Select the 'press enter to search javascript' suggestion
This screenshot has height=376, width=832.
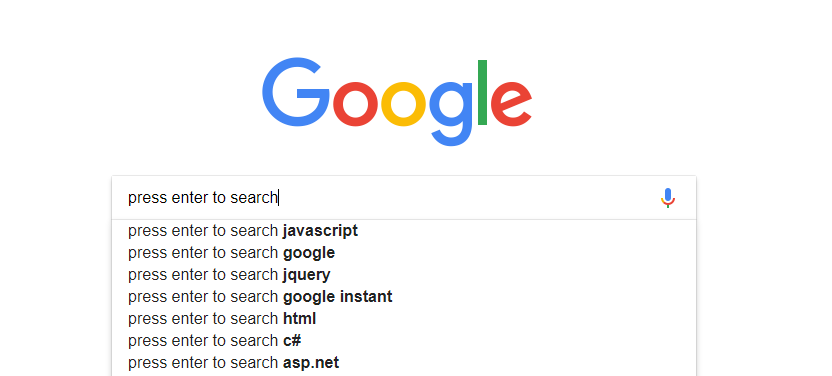pyautogui.click(x=404, y=231)
